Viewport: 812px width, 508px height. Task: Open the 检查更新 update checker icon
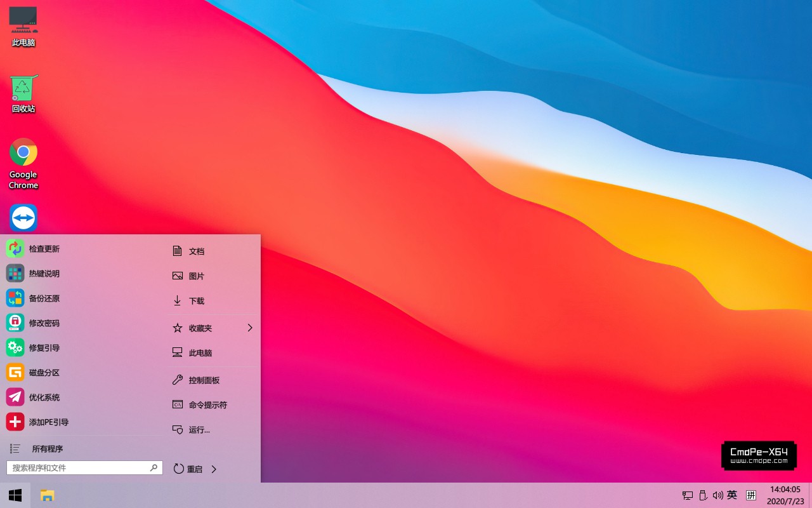tap(15, 249)
